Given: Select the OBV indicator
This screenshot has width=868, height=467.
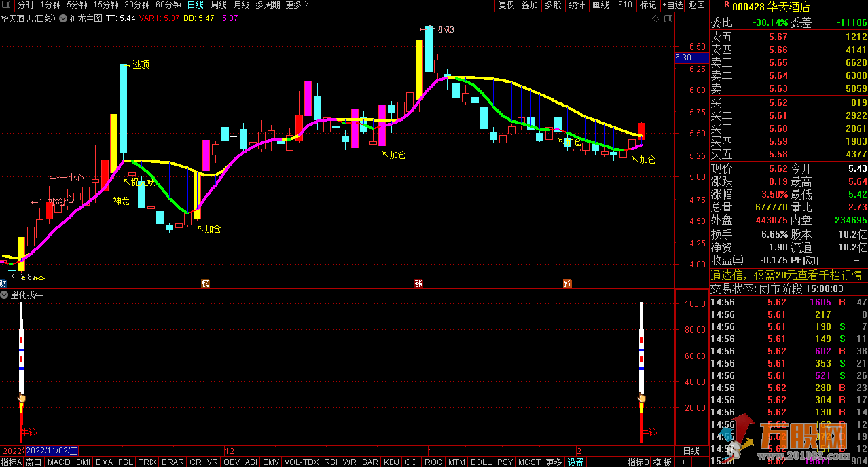Looking at the screenshot, I should click(232, 462).
